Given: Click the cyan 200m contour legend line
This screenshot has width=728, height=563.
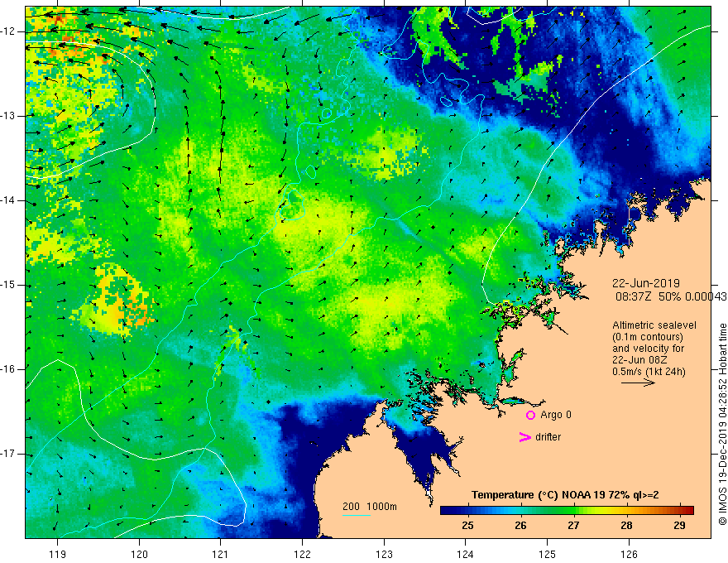Looking at the screenshot, I should click(x=356, y=515).
